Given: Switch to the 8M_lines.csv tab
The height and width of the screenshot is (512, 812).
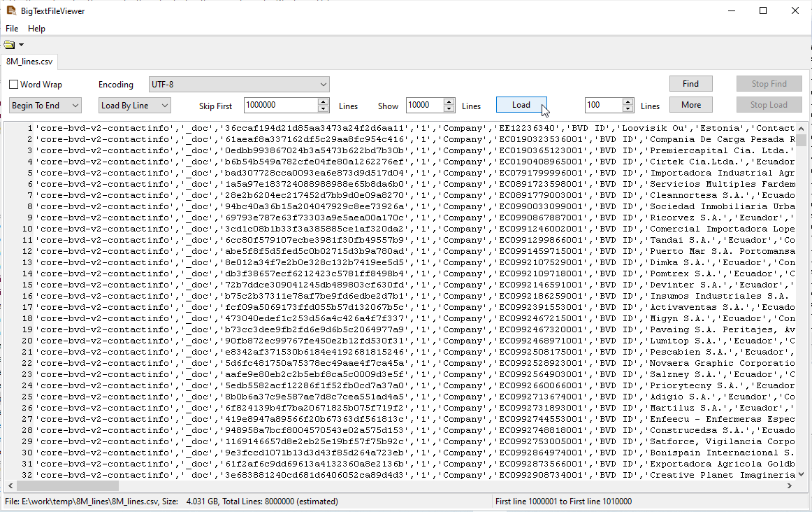Looking at the screenshot, I should click(29, 62).
